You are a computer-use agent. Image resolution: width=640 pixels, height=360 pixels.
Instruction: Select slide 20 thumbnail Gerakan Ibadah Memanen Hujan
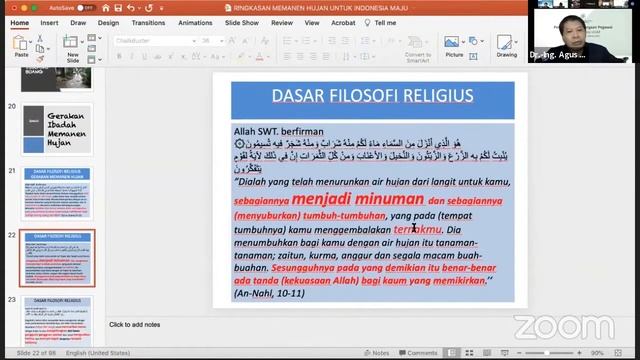[57, 129]
